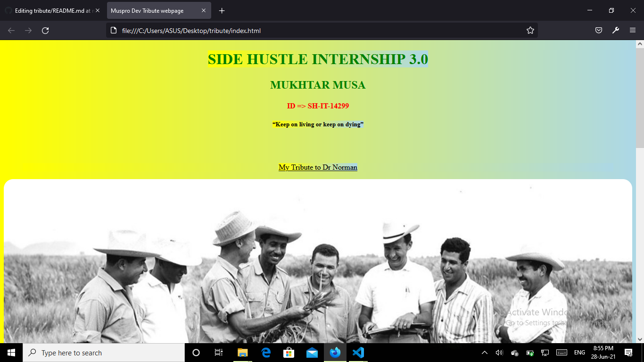Reload the tribute page
This screenshot has height=362, width=644.
click(45, 30)
